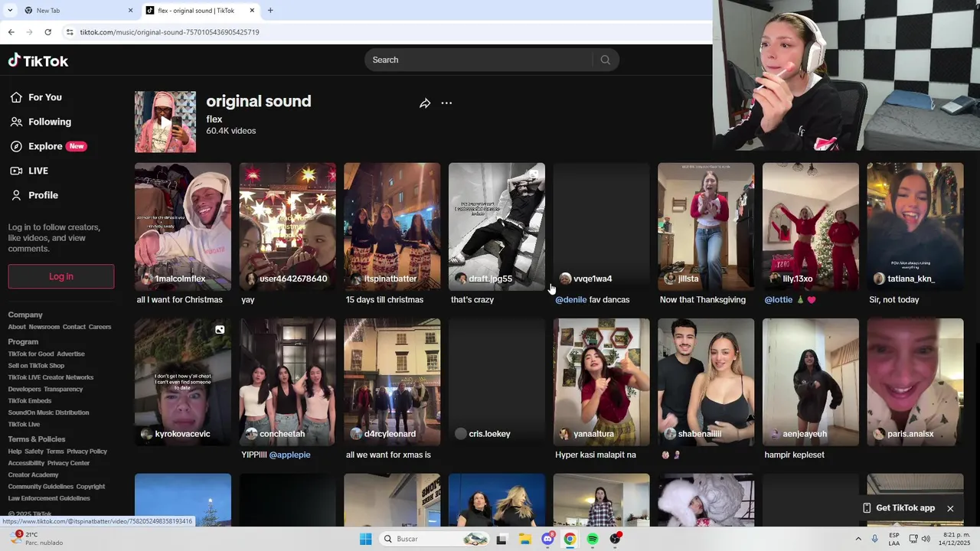Click the Careers footer link
The height and width of the screenshot is (551, 980).
click(100, 327)
